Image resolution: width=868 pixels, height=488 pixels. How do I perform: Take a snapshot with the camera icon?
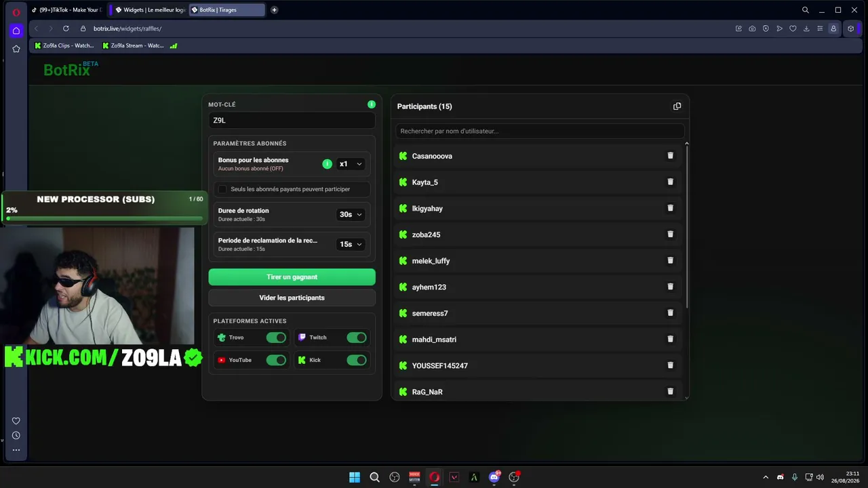(x=752, y=28)
